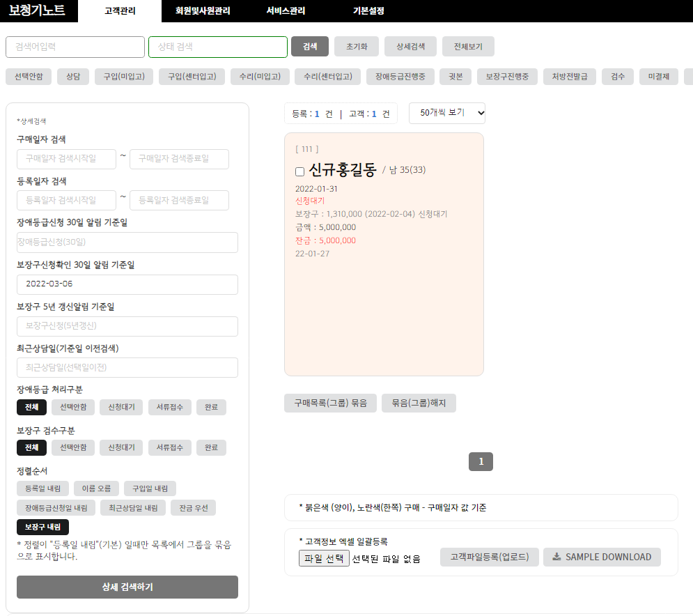Image resolution: width=693 pixels, height=616 pixels.
Task: Go to the 기본설정 tab
Action: 368,11
